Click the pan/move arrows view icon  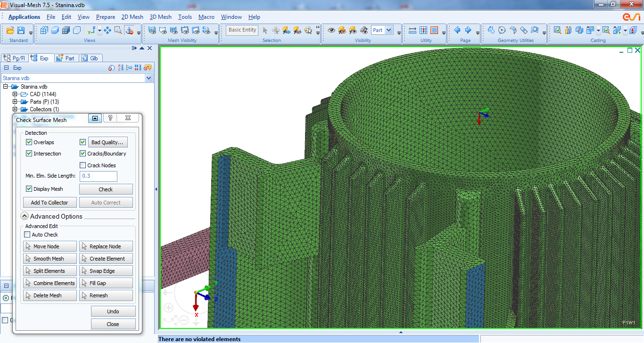pos(107,31)
